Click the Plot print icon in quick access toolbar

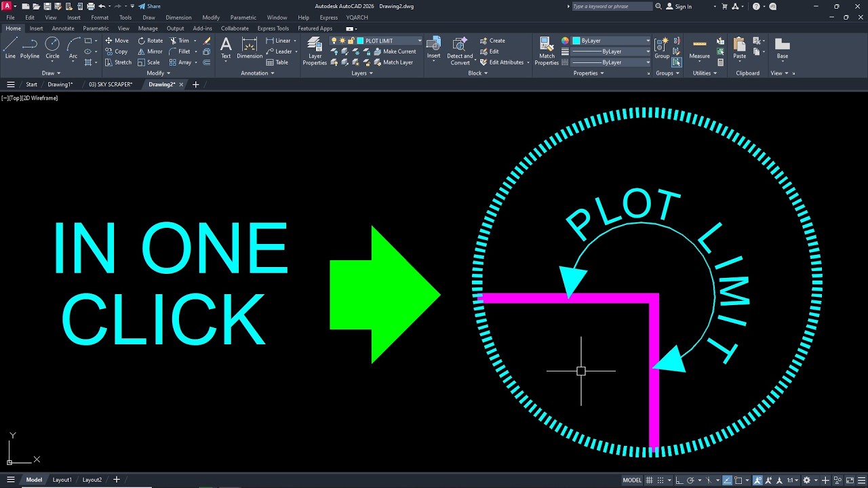(90, 6)
